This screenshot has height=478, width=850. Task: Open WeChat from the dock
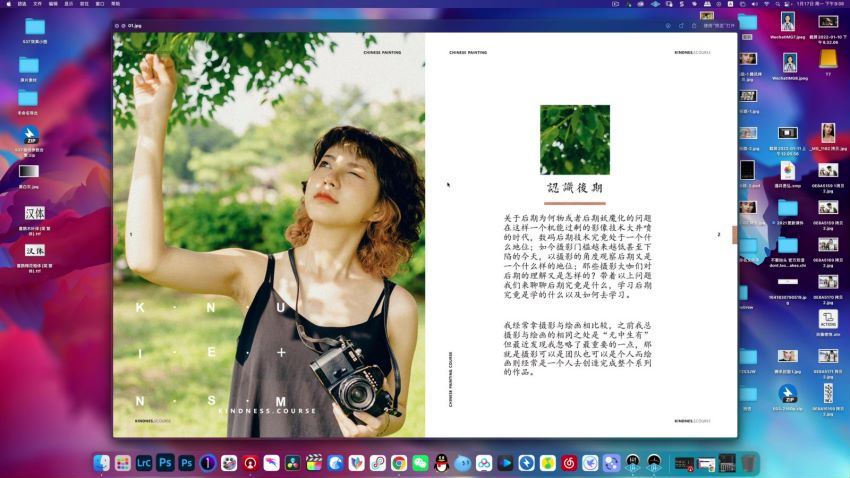420,463
